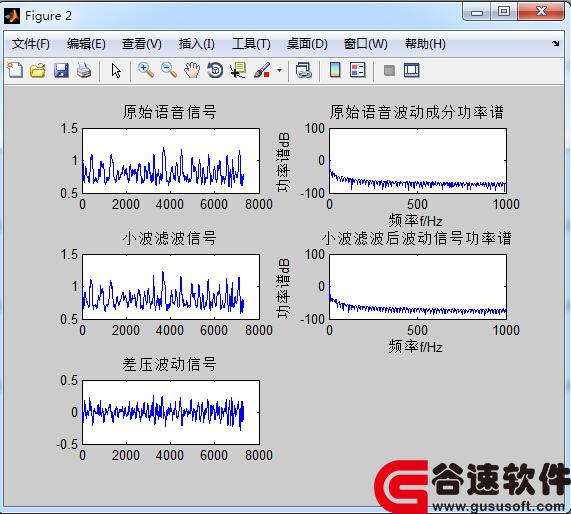Select the Zoom Out magnifier tool

coord(169,70)
